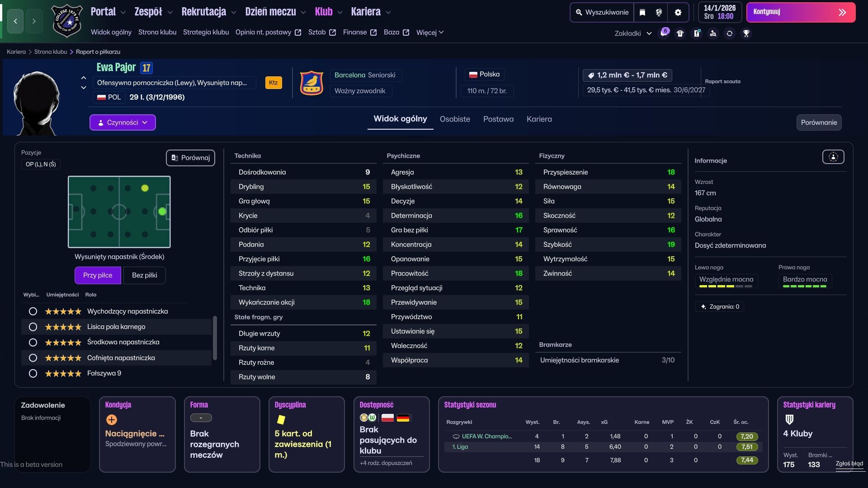Click the bookmark flag icon near search
868x488 pixels.
642,13
